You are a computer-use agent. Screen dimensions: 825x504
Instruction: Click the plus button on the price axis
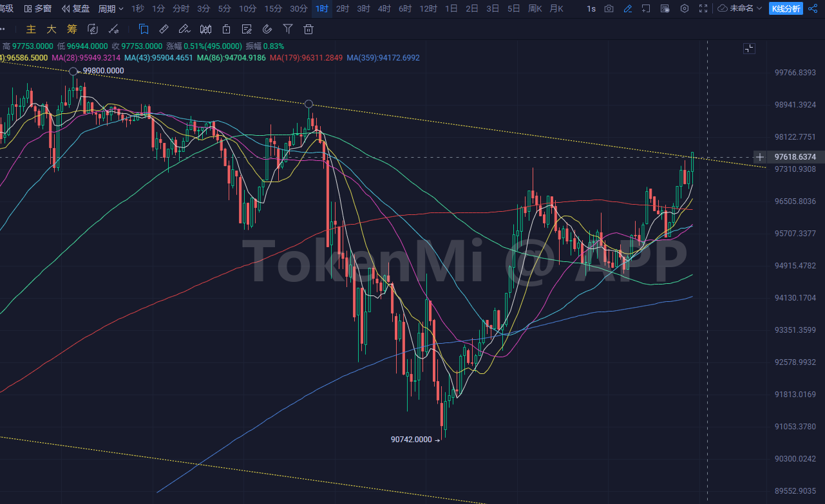761,157
